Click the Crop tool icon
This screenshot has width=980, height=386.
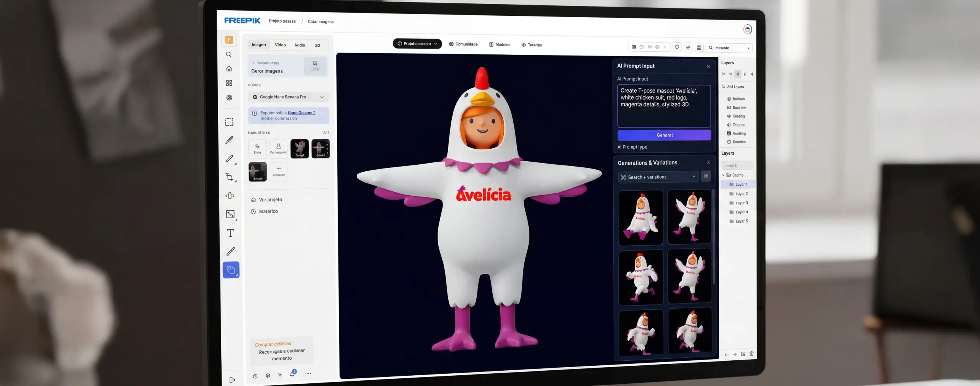click(x=230, y=177)
